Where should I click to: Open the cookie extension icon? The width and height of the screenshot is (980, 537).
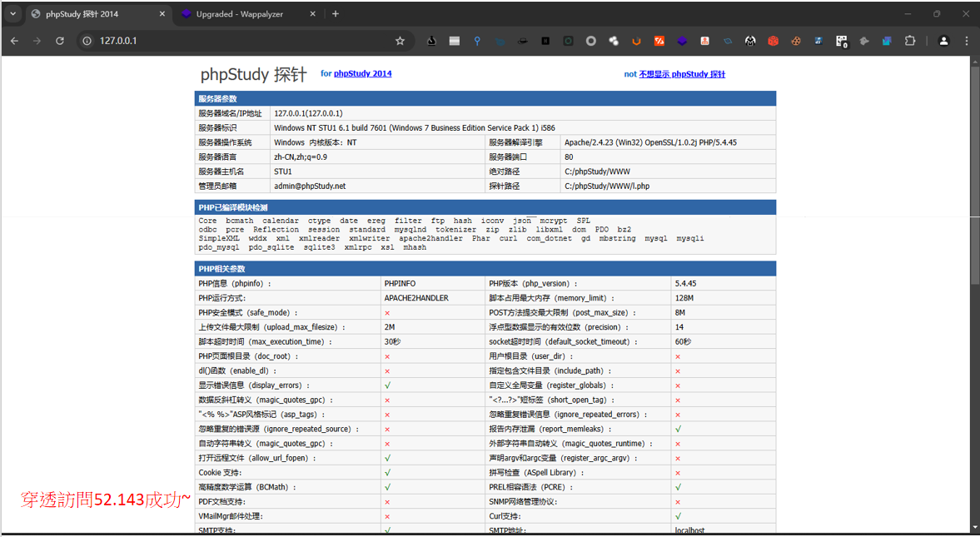796,41
